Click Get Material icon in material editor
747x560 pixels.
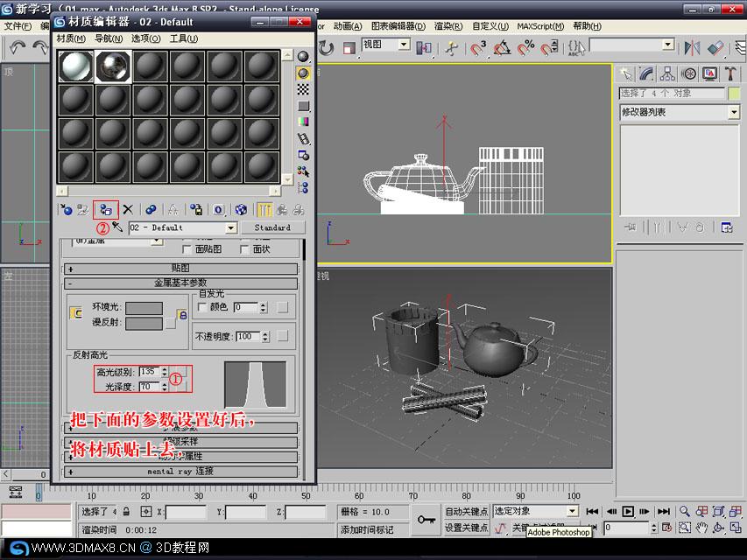67,209
